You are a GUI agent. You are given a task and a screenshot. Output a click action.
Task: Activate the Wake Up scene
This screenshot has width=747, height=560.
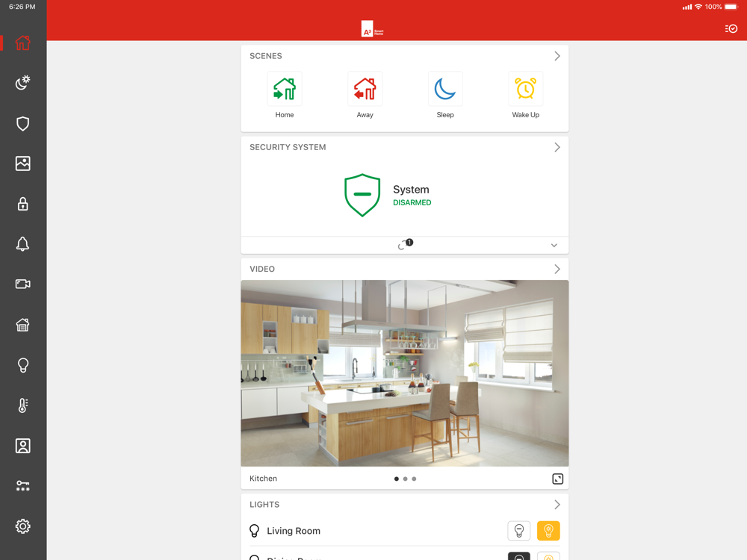coord(525,89)
